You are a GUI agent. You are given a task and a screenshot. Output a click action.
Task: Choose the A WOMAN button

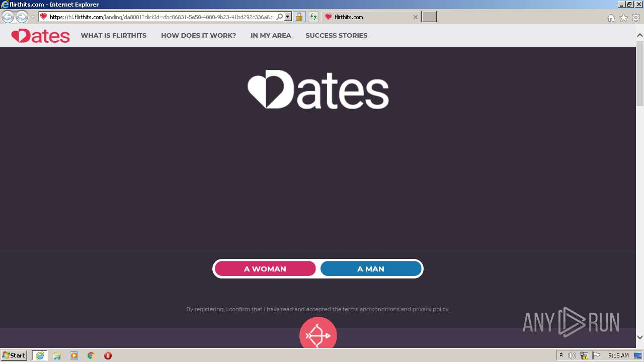[265, 269]
